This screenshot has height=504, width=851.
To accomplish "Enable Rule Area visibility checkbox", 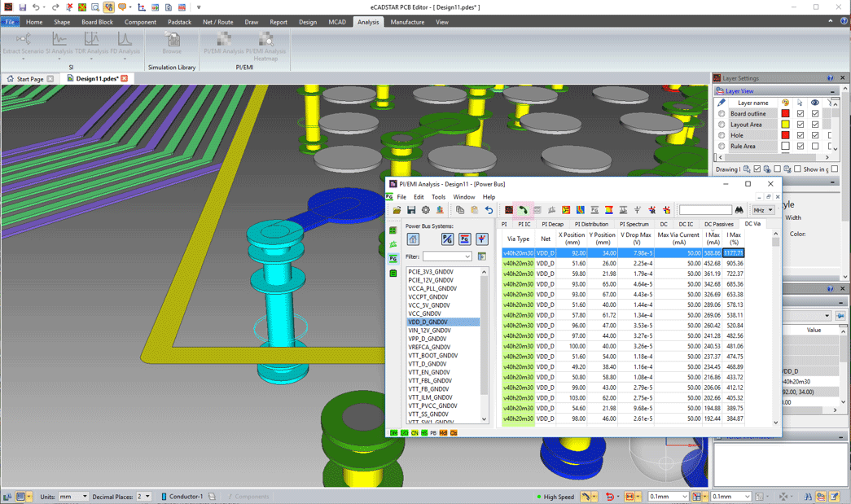I will click(815, 146).
